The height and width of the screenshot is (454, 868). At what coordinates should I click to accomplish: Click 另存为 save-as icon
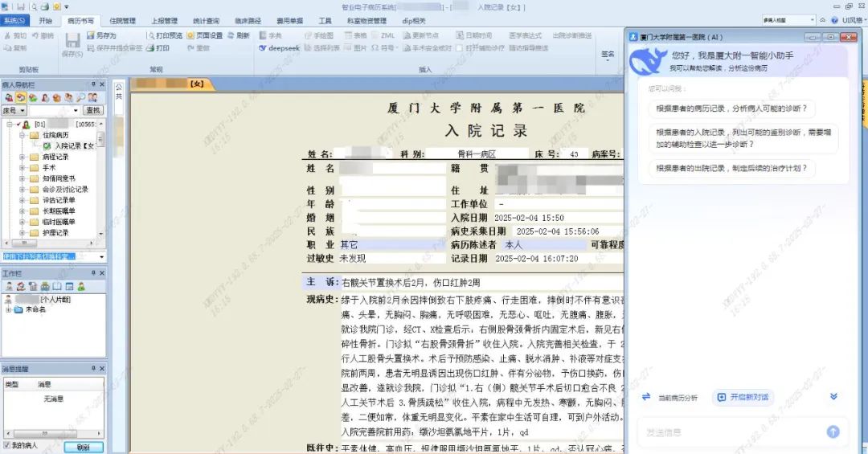pos(101,36)
